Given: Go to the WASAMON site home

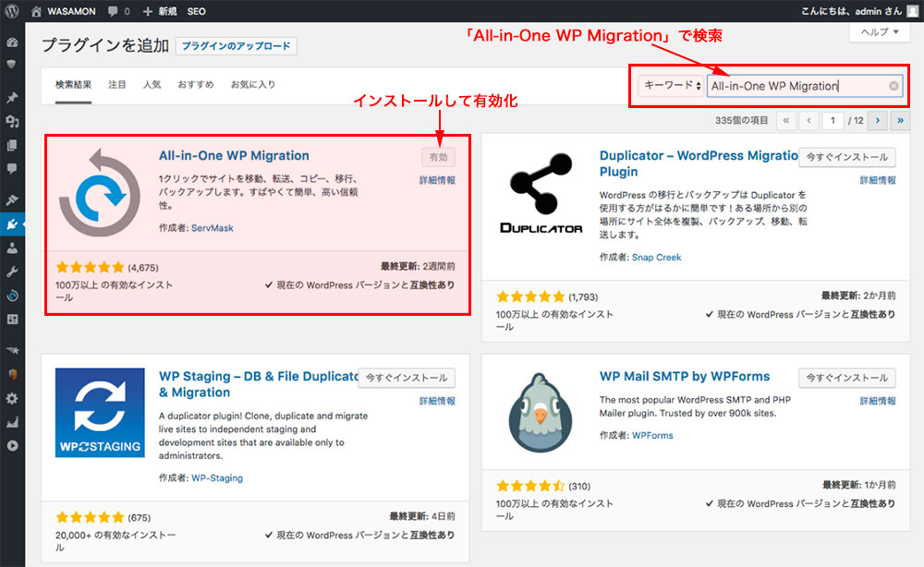Looking at the screenshot, I should [x=64, y=11].
